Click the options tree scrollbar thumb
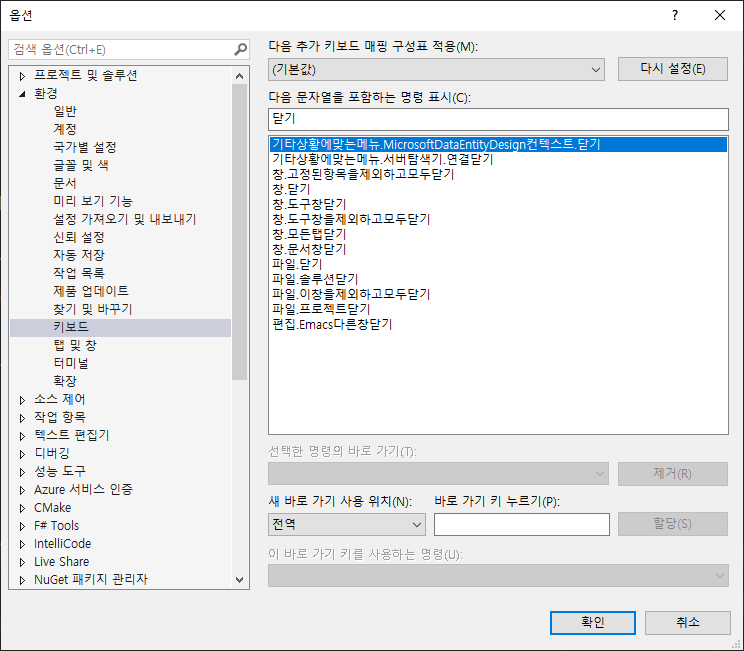This screenshot has height=651, width=744. pyautogui.click(x=240, y=232)
